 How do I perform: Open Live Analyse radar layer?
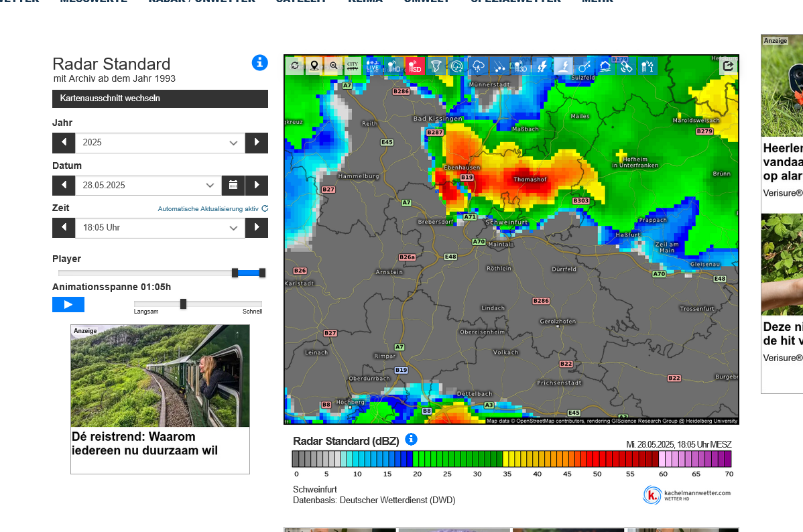[372, 66]
